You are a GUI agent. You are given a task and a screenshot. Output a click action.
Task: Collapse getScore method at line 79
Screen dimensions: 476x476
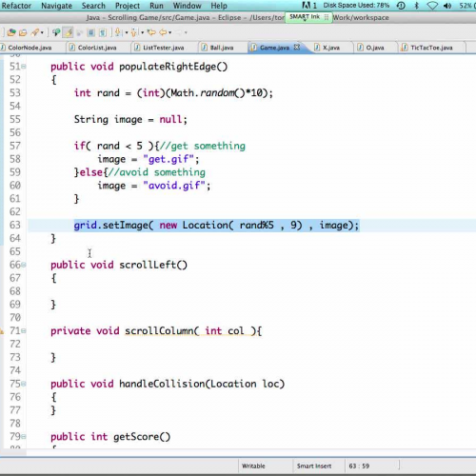click(x=24, y=437)
